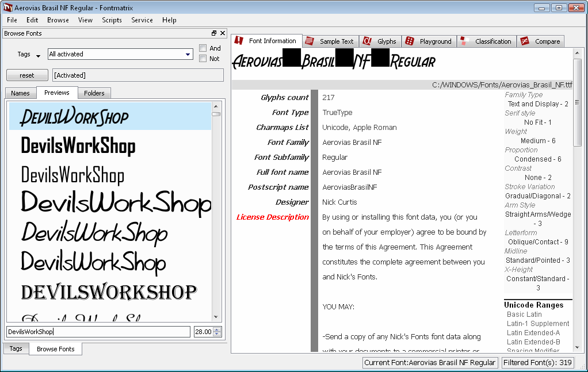Switch to the Folders tab
This screenshot has width=588, height=372.
pyautogui.click(x=94, y=93)
